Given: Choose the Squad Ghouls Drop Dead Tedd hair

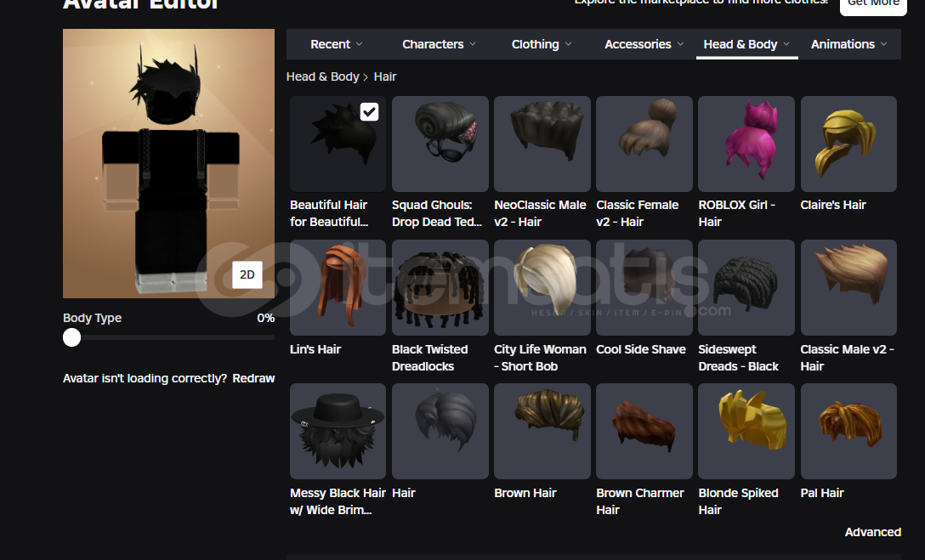Looking at the screenshot, I should coord(440,144).
